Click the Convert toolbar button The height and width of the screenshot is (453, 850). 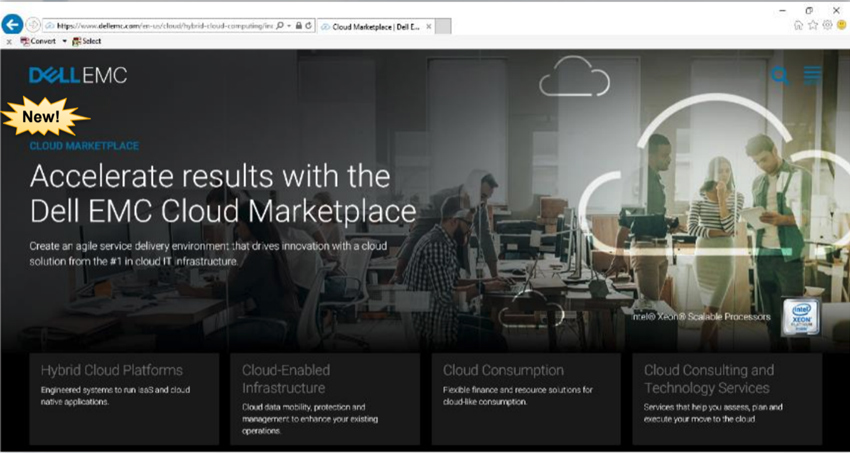pyautogui.click(x=38, y=41)
